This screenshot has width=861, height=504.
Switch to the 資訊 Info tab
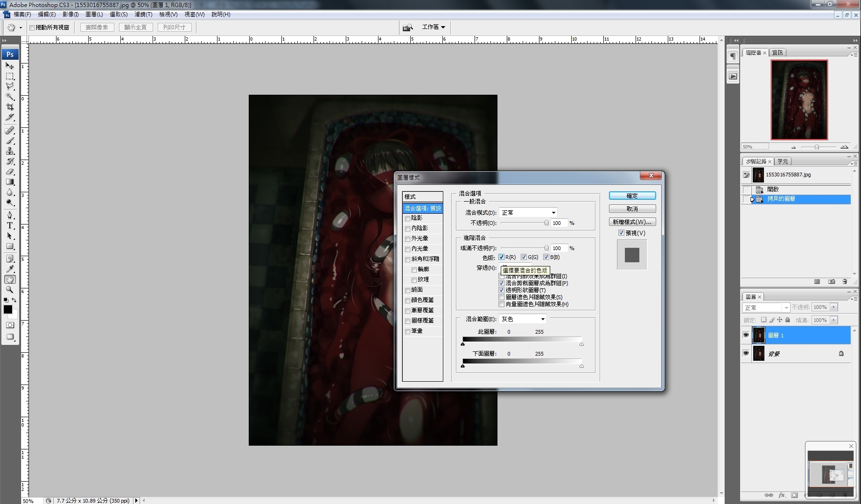click(777, 53)
